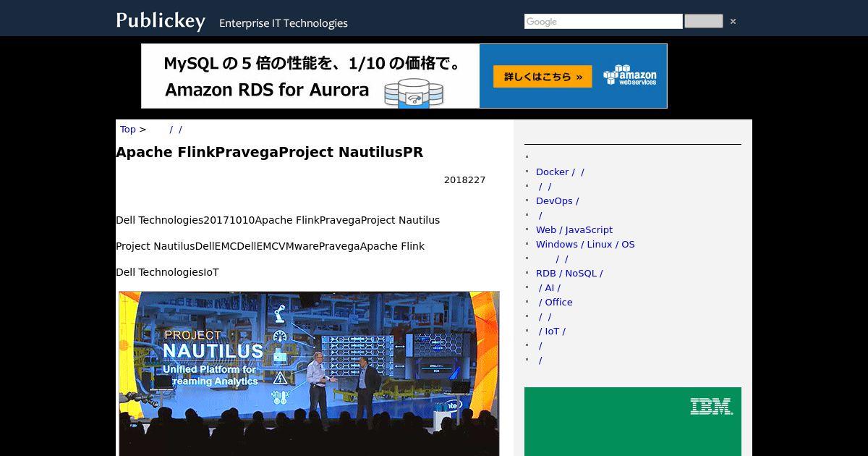
Task: Open the Amazon RDS for Aurora banner ad
Action: 404,76
